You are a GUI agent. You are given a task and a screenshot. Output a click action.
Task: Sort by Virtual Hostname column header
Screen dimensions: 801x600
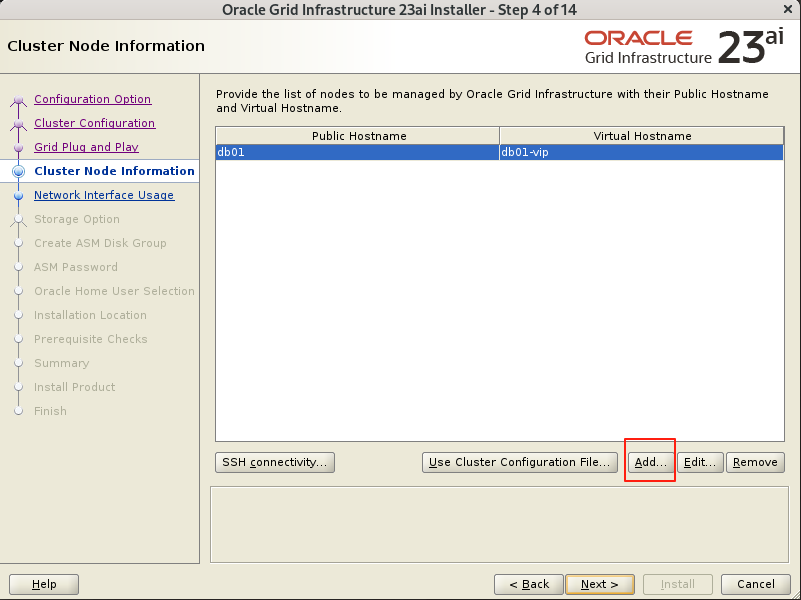(642, 136)
